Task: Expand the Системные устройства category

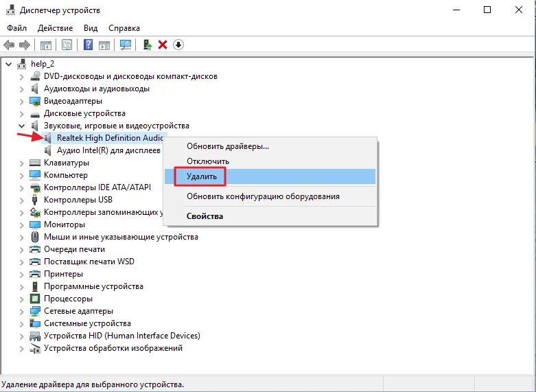Action: pos(21,323)
